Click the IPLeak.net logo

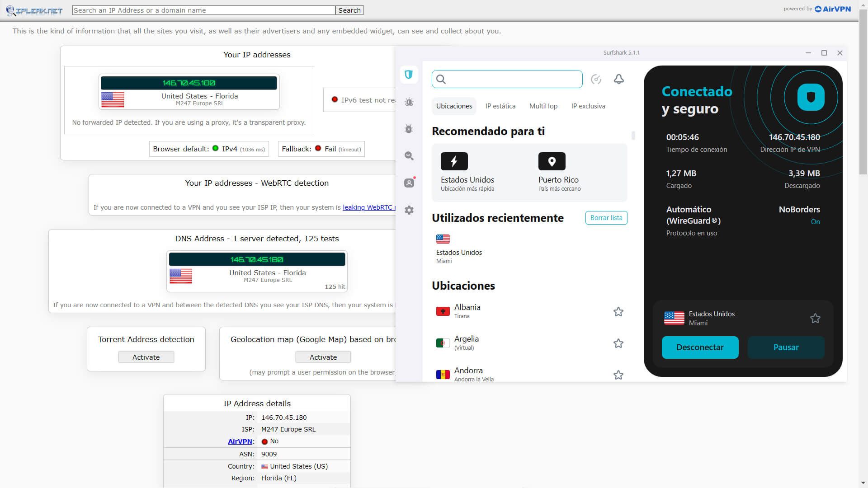[x=34, y=10]
